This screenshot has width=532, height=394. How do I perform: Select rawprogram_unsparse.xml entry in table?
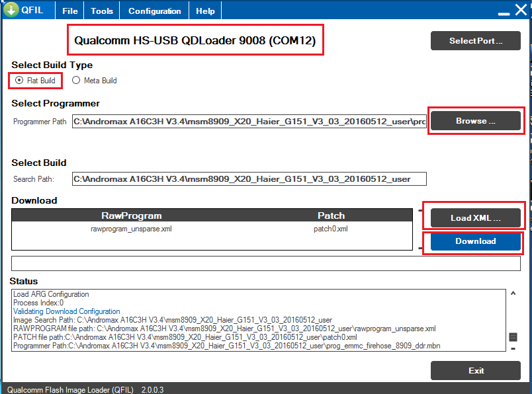[x=131, y=229]
